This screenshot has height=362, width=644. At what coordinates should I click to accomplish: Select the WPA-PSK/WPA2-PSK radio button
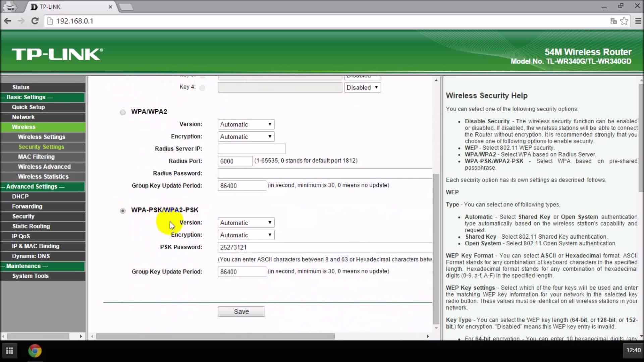coord(122,210)
